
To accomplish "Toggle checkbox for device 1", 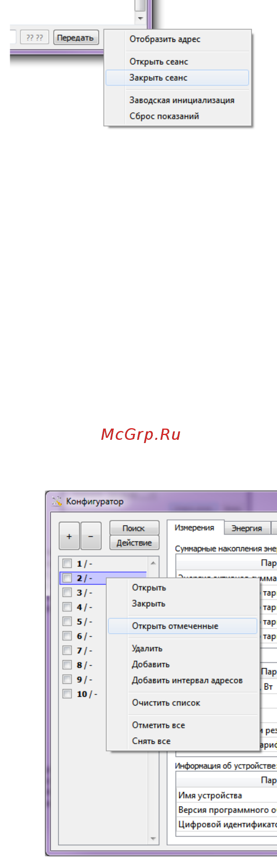I will pos(67,564).
